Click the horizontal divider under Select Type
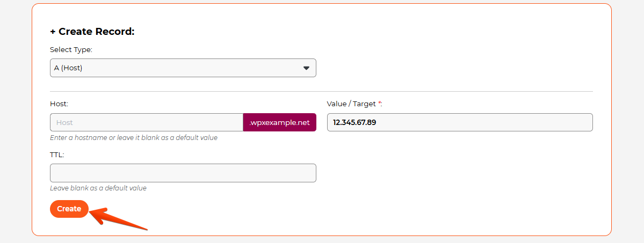Screen dimensions: 644x243 click(x=321, y=91)
